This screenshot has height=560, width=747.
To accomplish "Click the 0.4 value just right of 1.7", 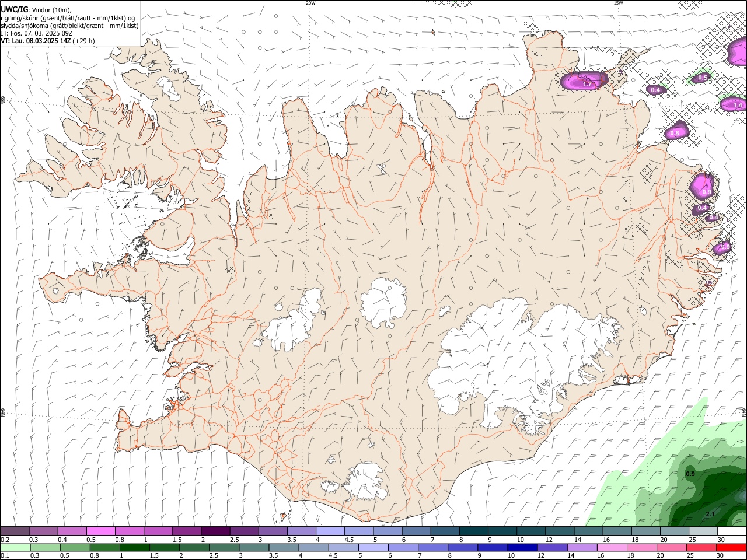I will 655,90.
